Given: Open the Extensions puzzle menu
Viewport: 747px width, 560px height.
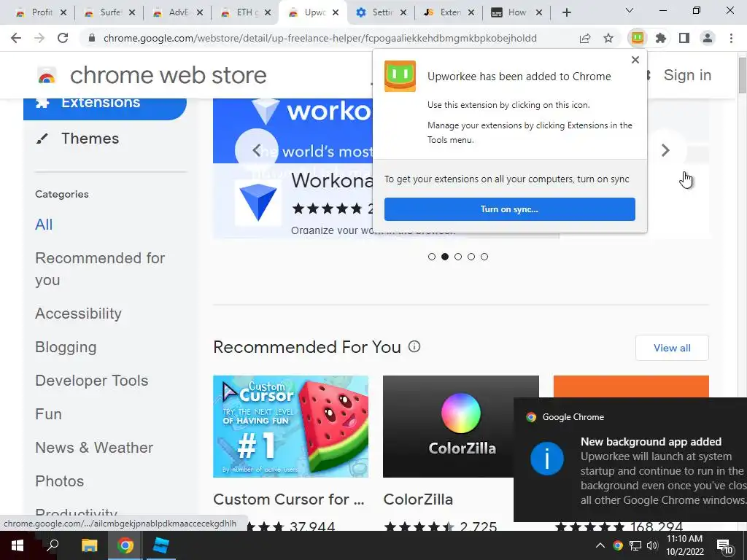Looking at the screenshot, I should click(661, 38).
